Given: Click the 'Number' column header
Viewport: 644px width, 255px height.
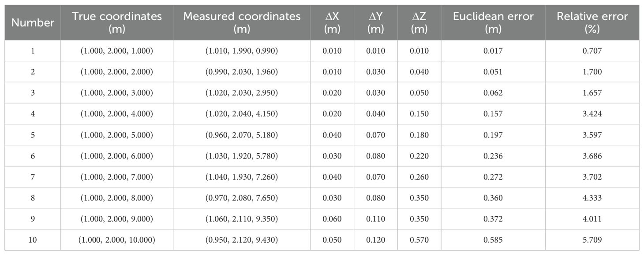Looking at the screenshot, I should point(33,22).
